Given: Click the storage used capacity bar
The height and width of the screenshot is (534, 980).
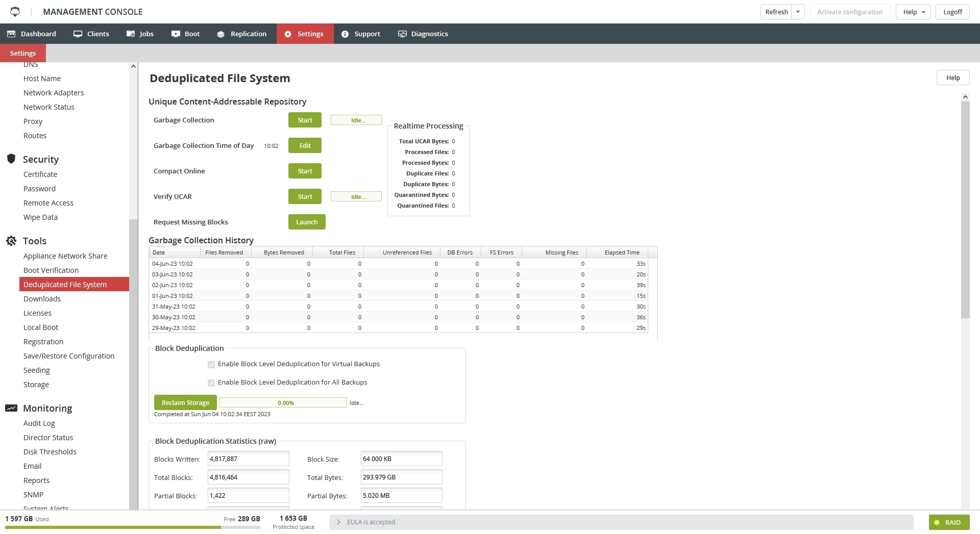Looking at the screenshot, I should click(133, 527).
